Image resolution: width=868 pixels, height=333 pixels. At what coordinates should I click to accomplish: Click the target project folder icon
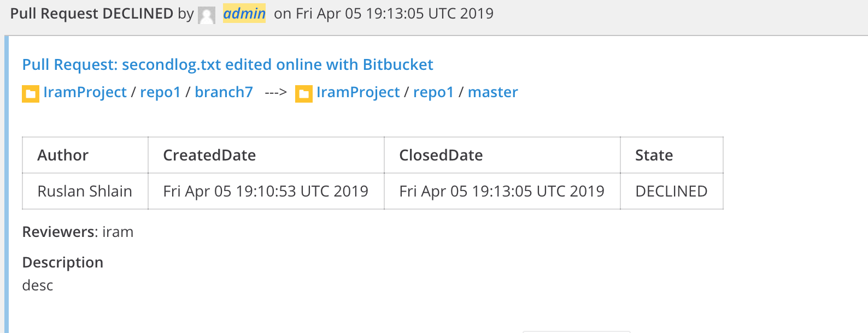click(x=304, y=94)
